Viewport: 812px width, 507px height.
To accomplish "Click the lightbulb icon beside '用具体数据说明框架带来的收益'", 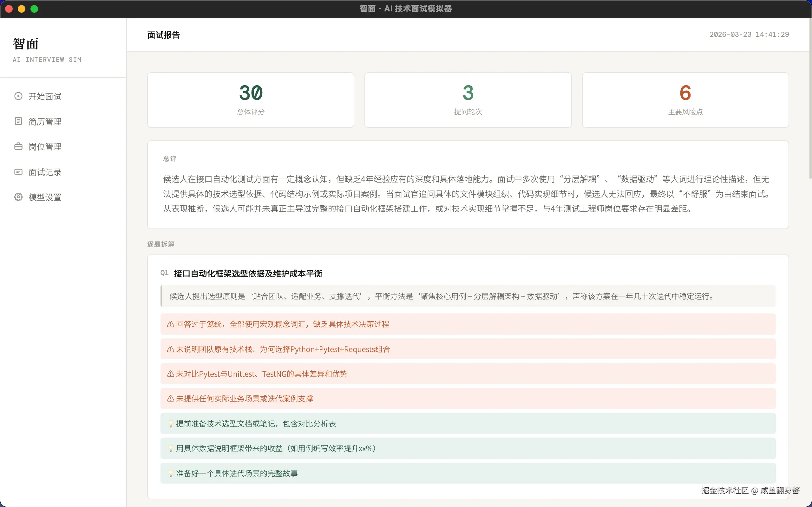I will click(171, 448).
